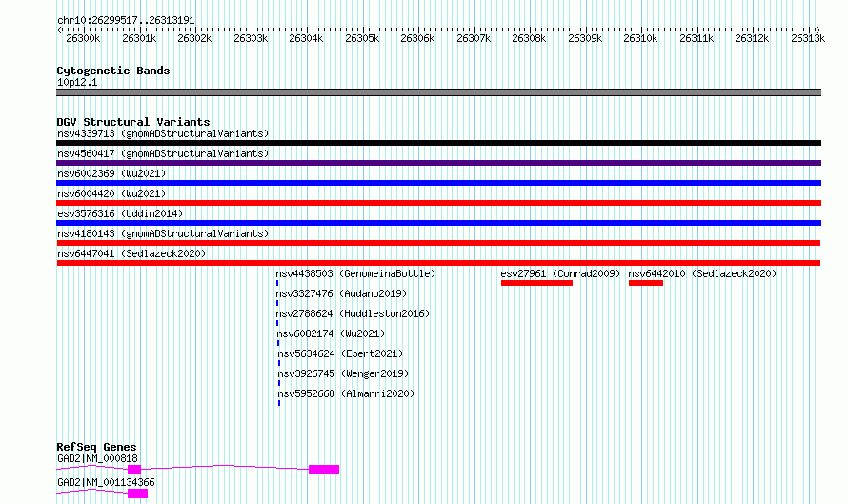The height and width of the screenshot is (504, 848).
Task: Open variant label nsv4339713 (gnomADStructuralVariants)
Action: coord(163,133)
